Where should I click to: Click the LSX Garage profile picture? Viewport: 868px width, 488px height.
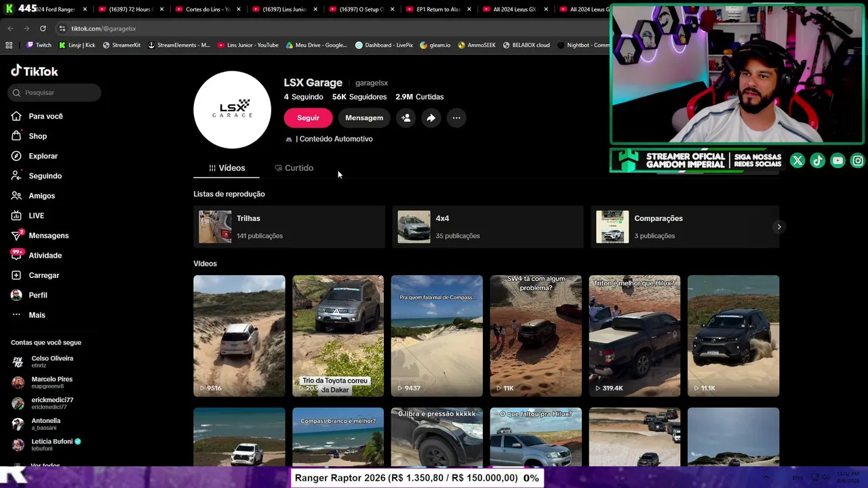232,110
